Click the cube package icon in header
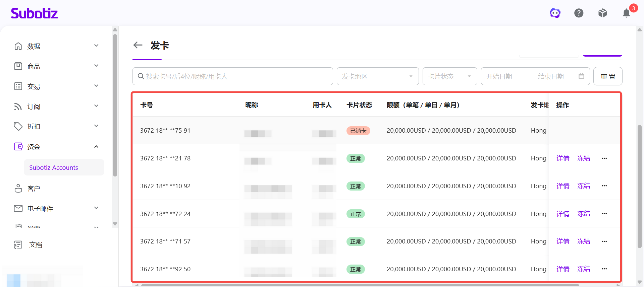Viewport: 644px width, 287px height. pos(603,13)
